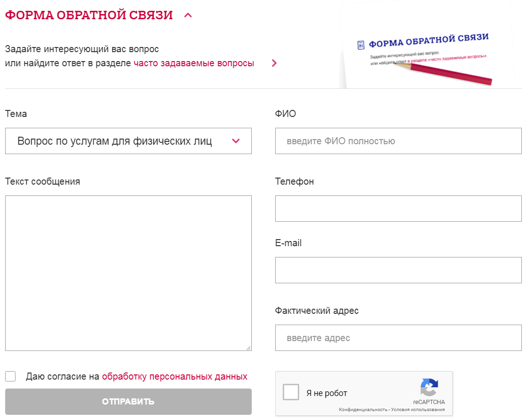Tick the Я не робот checkbox

pyautogui.click(x=291, y=392)
